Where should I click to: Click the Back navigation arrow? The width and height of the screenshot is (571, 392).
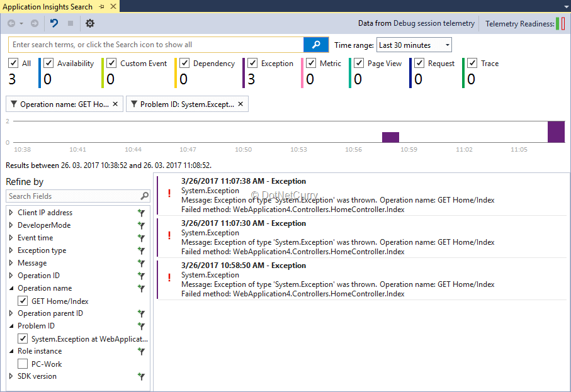coord(11,23)
